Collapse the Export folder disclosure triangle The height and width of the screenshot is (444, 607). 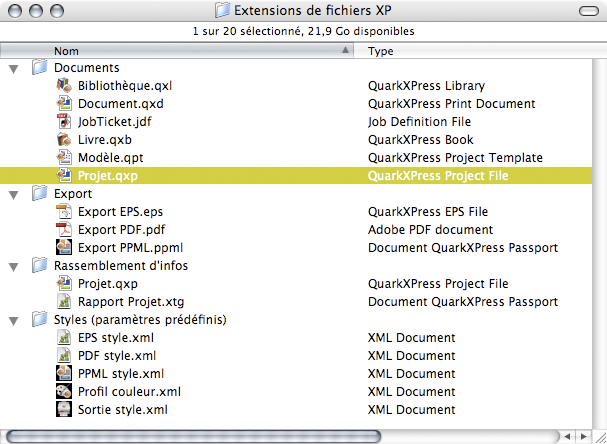[x=14, y=195]
